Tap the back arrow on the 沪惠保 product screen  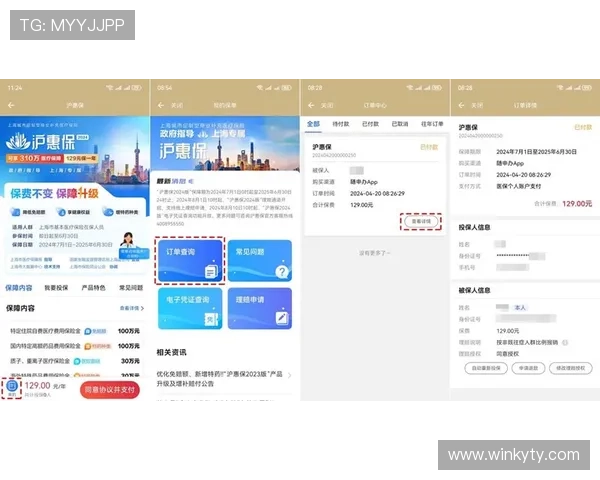[x=11, y=105]
